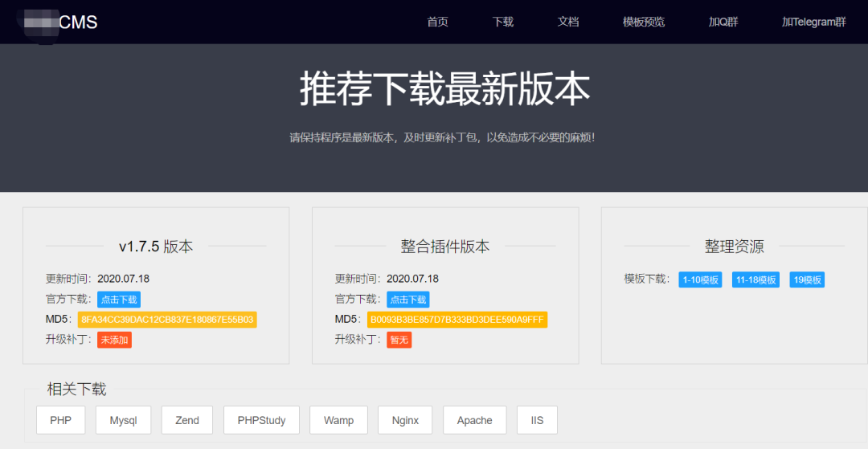Select the PHPStudy download button
Viewport: 868px width, 449px height.
(261, 420)
